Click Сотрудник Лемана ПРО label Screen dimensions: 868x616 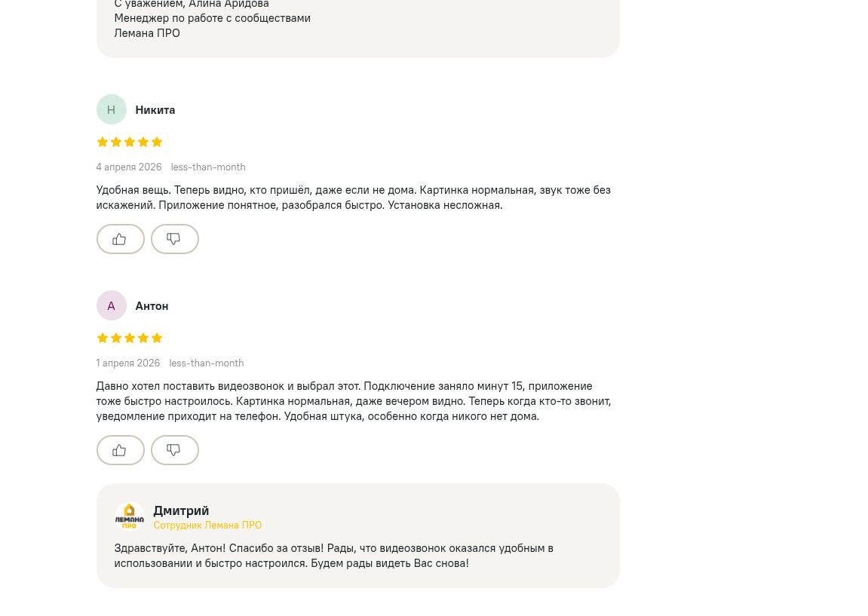(207, 525)
